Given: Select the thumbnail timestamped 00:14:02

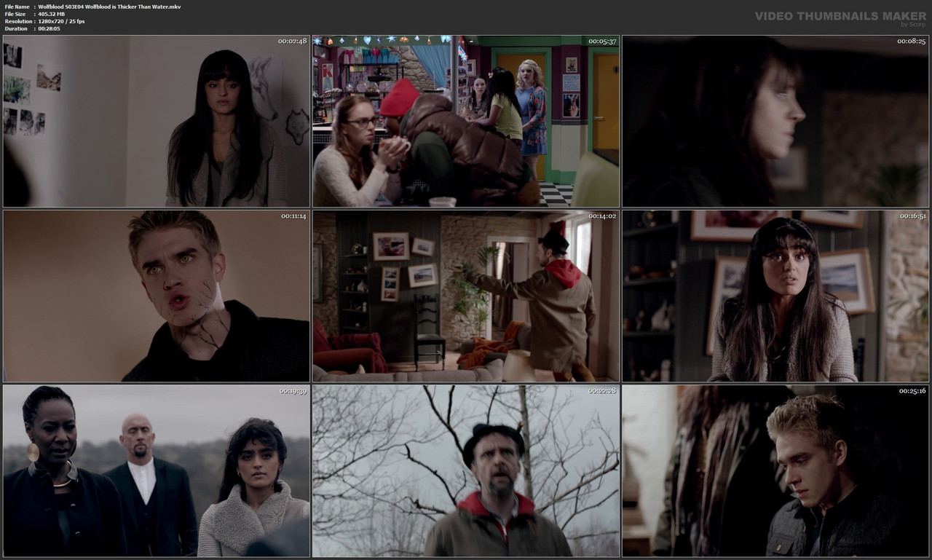Looking at the screenshot, I should click(x=466, y=296).
